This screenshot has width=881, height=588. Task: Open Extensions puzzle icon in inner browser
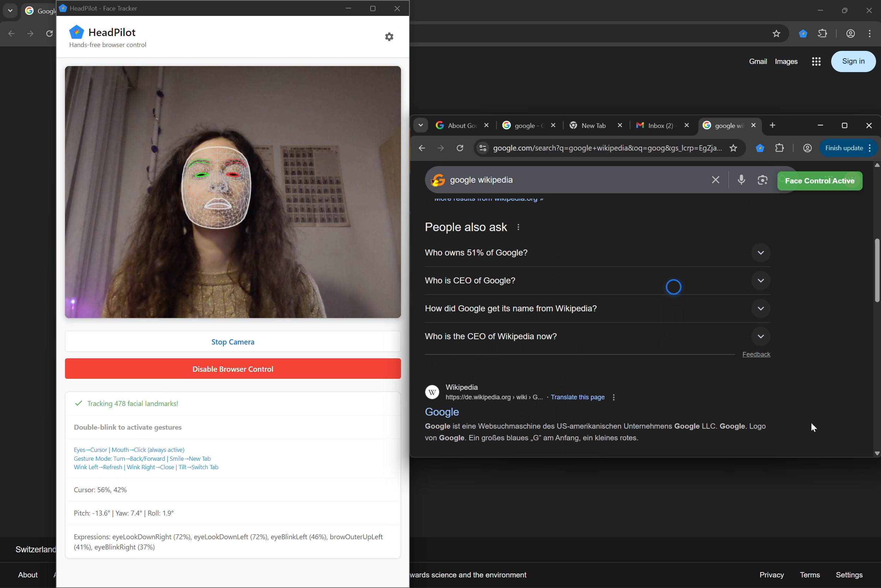[x=780, y=148]
